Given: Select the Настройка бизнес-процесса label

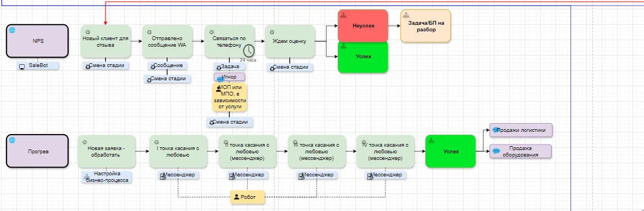Looking at the screenshot, I should (x=107, y=177).
